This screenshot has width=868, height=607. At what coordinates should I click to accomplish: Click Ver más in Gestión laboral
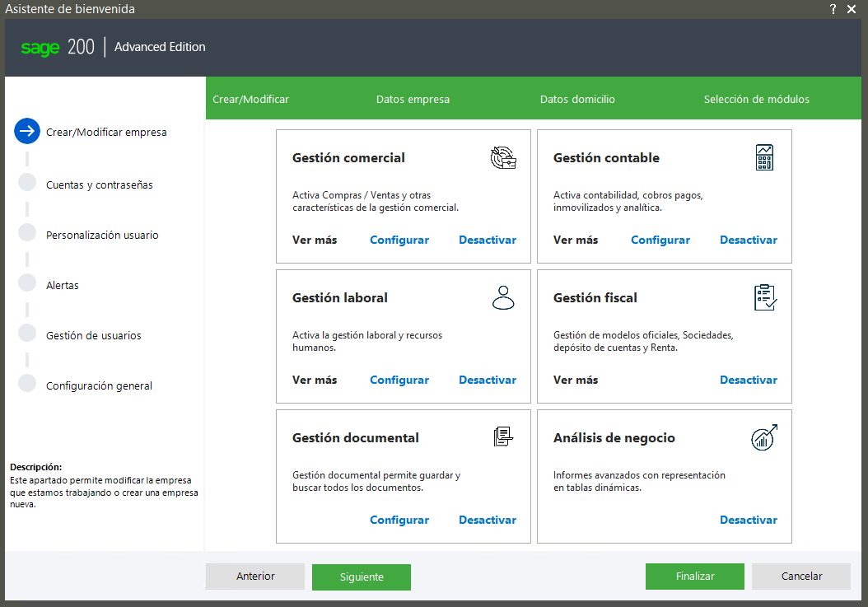pyautogui.click(x=315, y=380)
